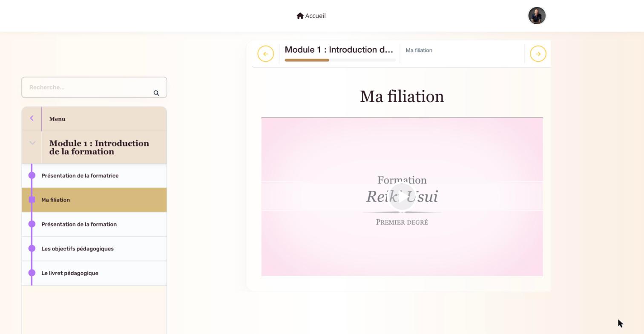
Task: Click the Accueil home link
Action: click(x=311, y=16)
